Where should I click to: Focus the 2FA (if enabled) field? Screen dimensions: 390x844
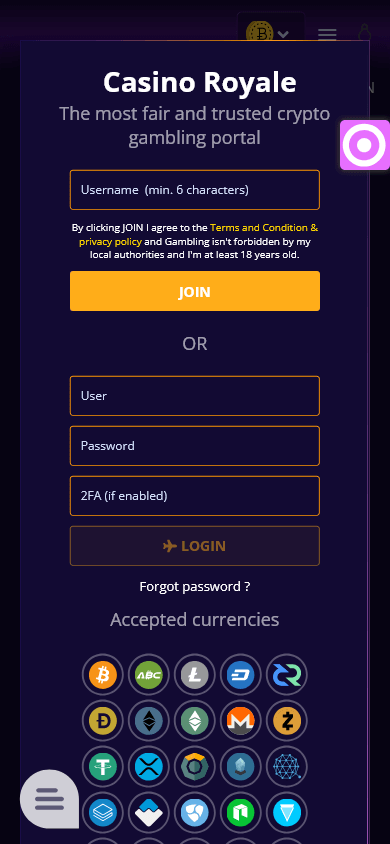point(195,496)
